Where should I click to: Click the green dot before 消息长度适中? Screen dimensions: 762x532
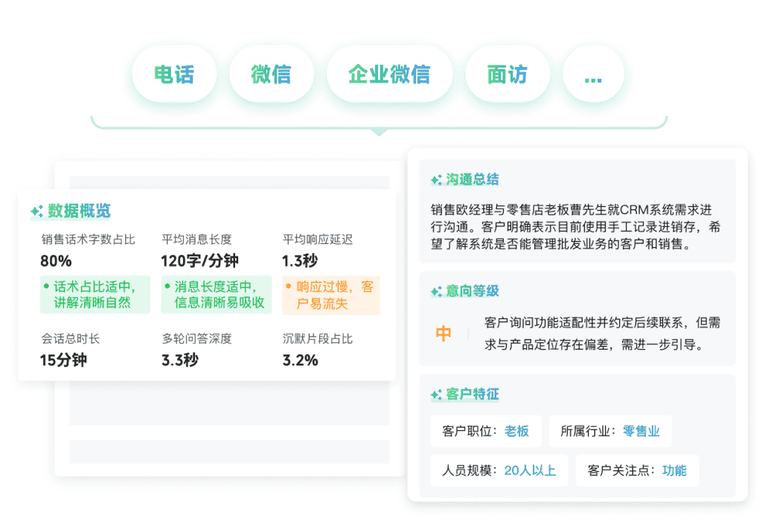click(167, 286)
